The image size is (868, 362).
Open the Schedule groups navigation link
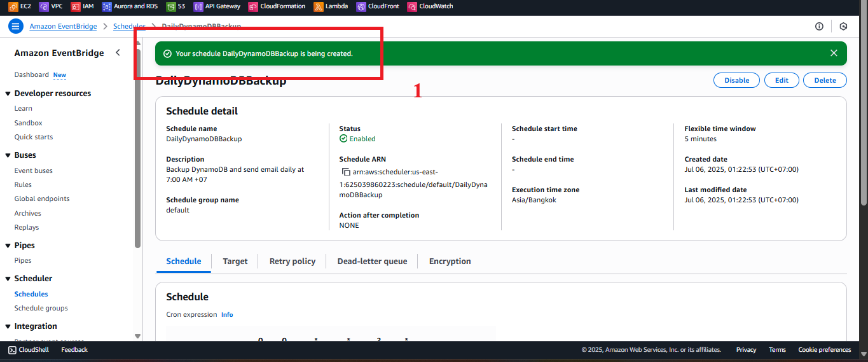pos(41,308)
